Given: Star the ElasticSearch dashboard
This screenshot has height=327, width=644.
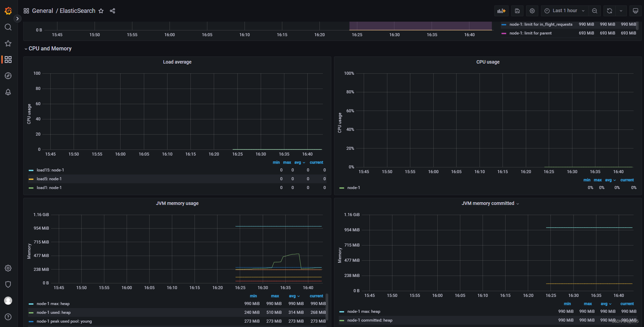Looking at the screenshot, I should click(x=101, y=10).
